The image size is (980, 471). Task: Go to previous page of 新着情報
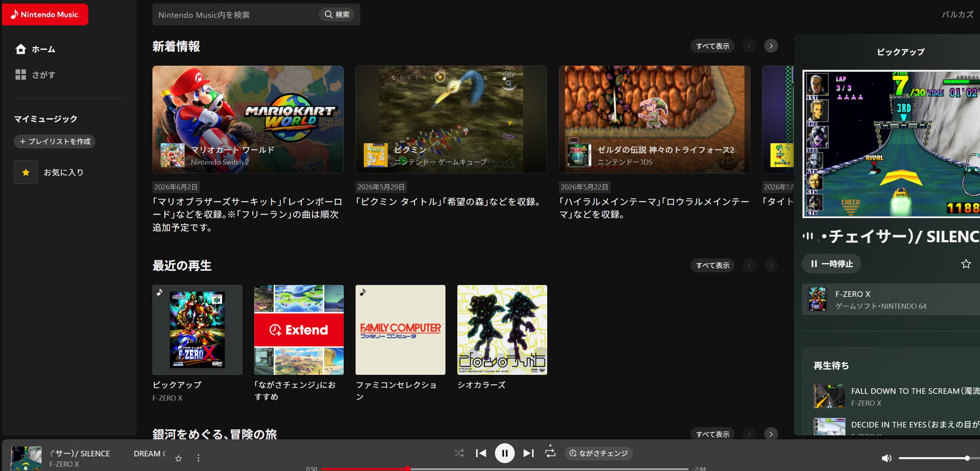click(750, 46)
